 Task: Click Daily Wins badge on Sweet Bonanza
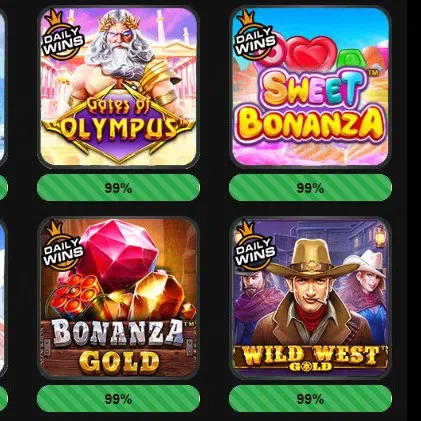coord(255,36)
